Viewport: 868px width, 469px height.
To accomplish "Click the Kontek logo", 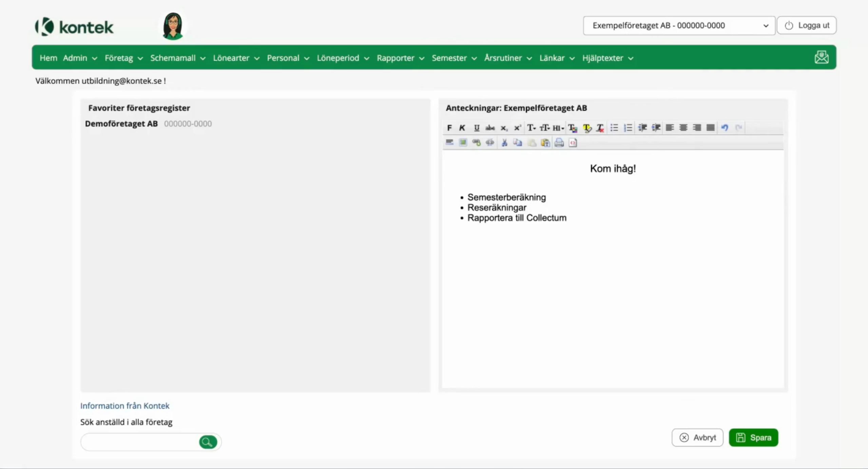I will pos(74,27).
